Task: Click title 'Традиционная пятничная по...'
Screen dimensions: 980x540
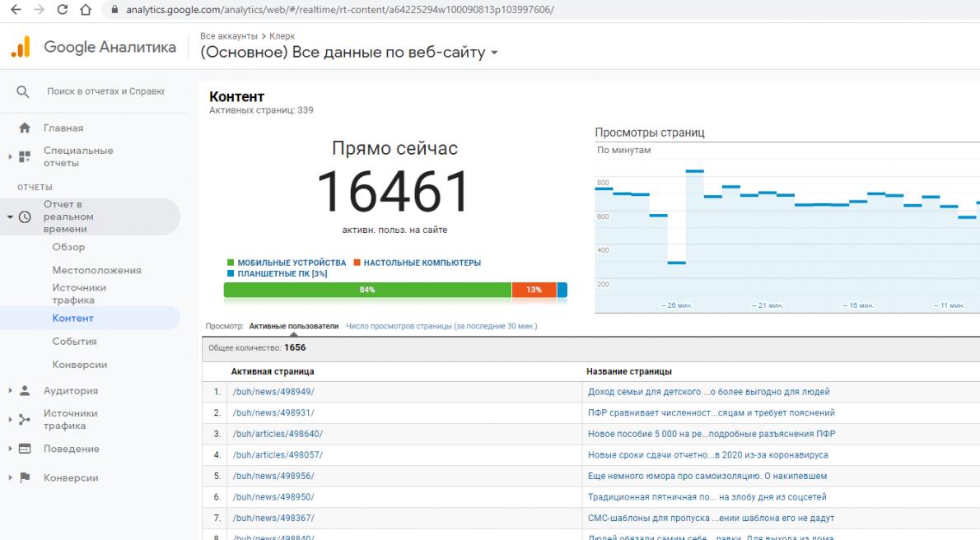Action: click(x=707, y=497)
